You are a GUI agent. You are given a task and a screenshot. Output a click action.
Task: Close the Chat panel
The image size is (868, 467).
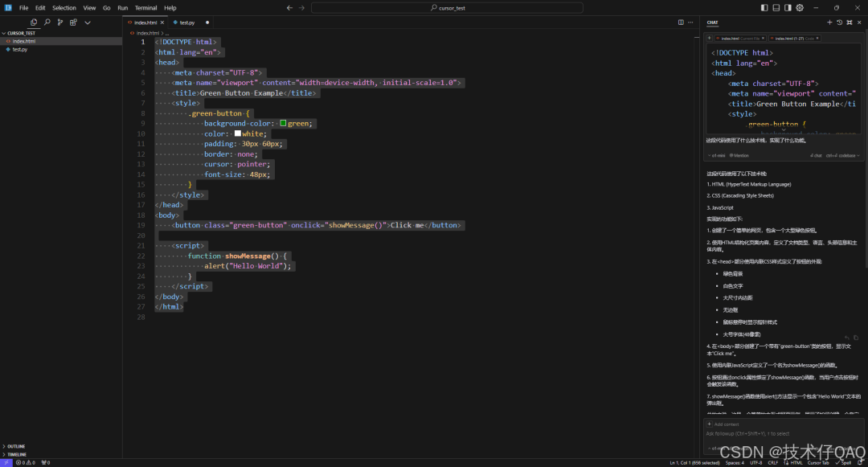[859, 23]
